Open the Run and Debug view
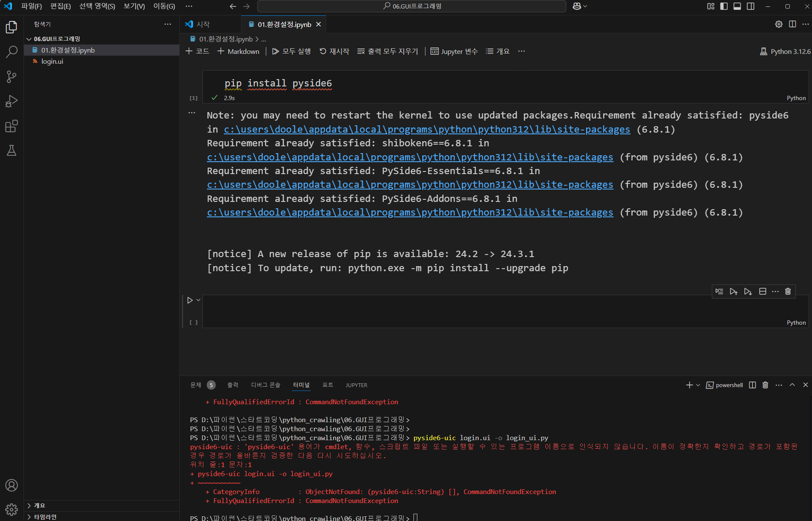Screen dimensions: 812x521 (12, 101)
